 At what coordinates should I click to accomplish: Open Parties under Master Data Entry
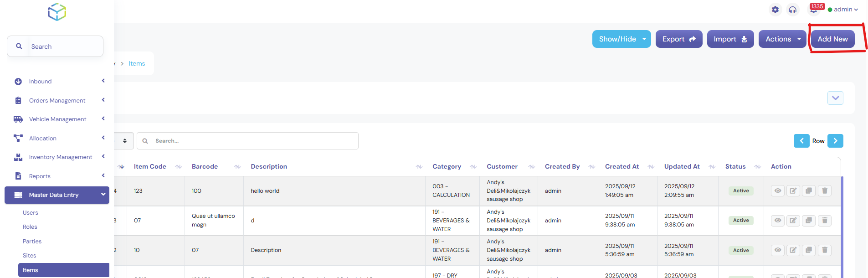pyautogui.click(x=32, y=242)
